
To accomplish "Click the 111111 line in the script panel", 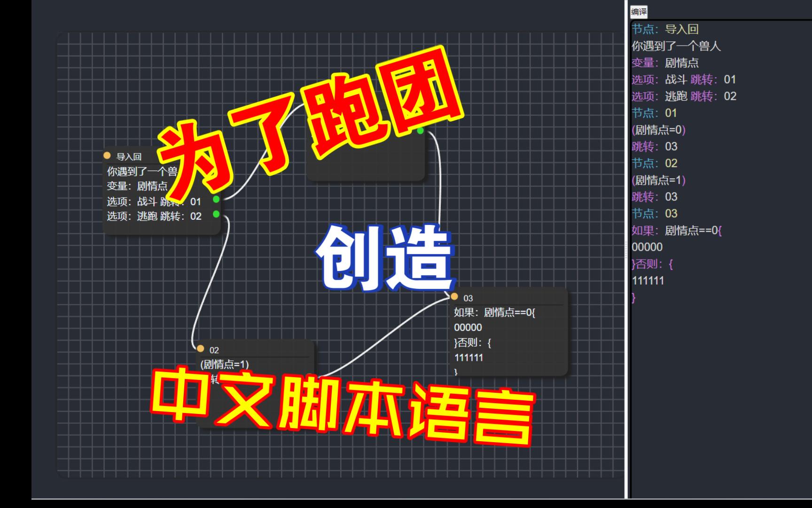I will (648, 281).
